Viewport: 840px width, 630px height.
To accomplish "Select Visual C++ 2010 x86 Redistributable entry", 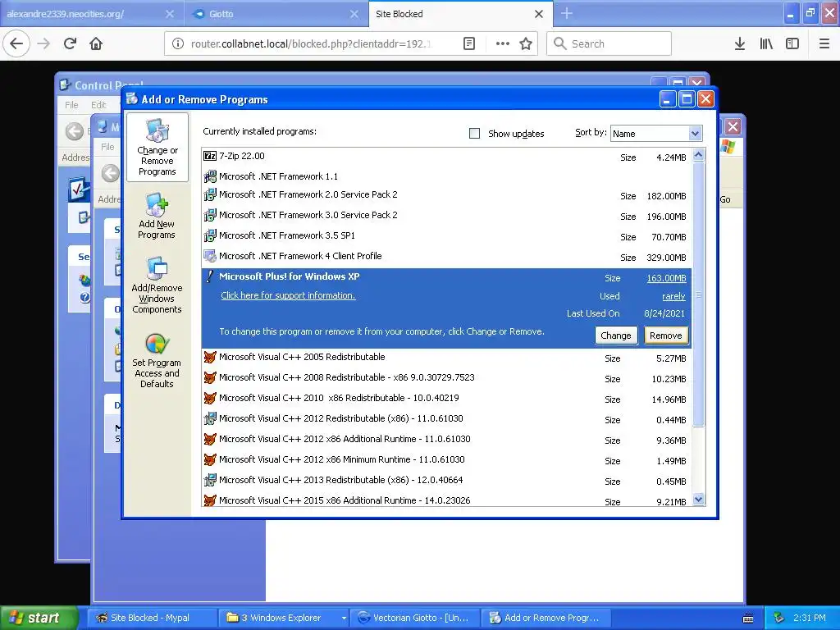I will (x=446, y=399).
